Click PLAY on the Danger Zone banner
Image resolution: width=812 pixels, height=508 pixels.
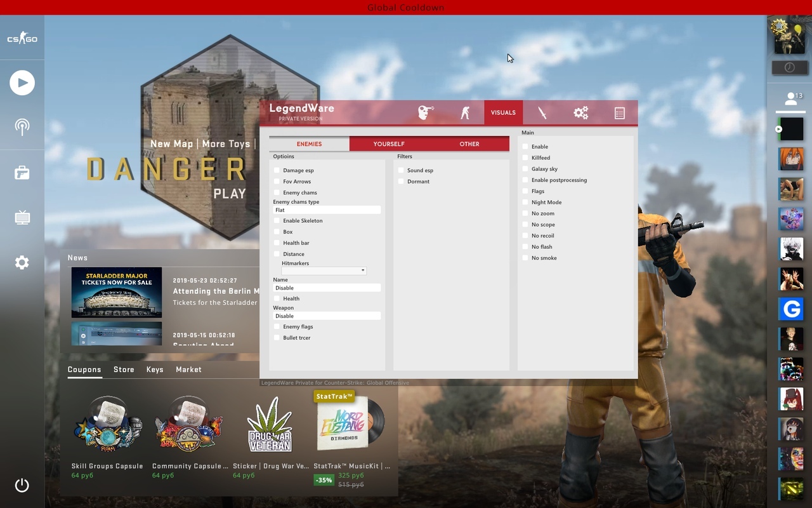(x=230, y=194)
